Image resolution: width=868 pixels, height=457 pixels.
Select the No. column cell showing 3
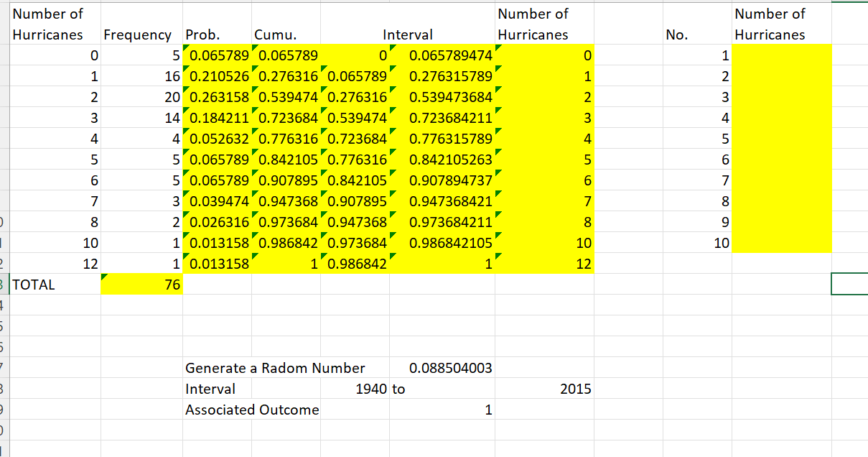pyautogui.click(x=697, y=97)
